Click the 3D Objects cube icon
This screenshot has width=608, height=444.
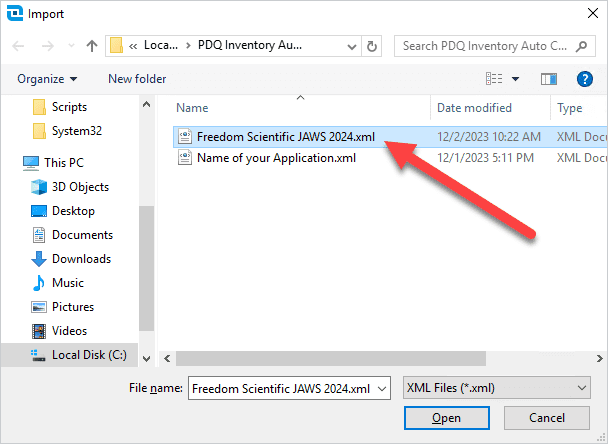coord(39,187)
